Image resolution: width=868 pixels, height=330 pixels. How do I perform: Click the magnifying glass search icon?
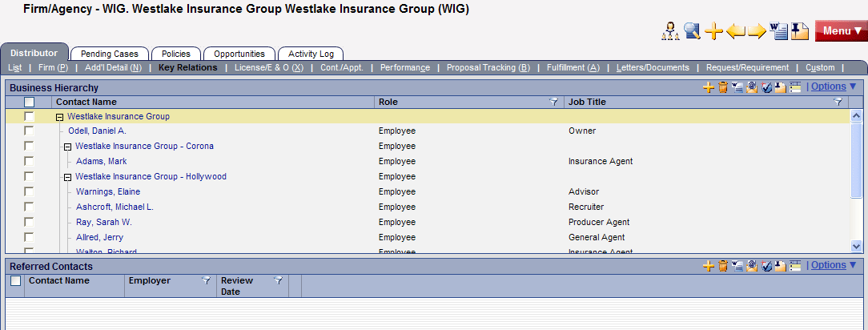tap(692, 31)
